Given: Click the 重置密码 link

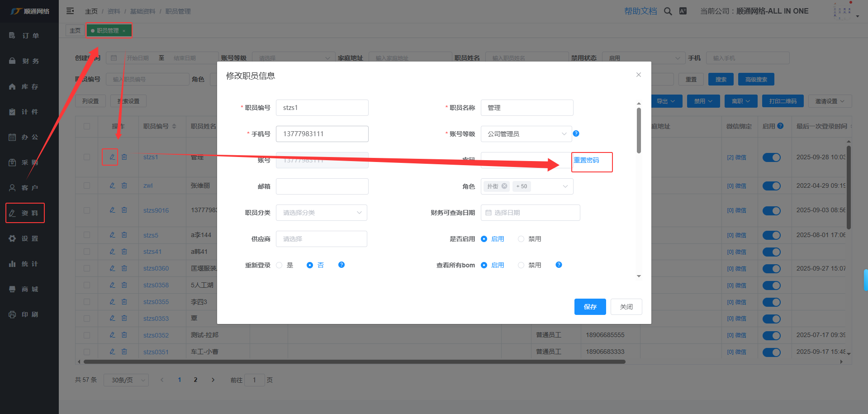Looking at the screenshot, I should click(x=586, y=160).
